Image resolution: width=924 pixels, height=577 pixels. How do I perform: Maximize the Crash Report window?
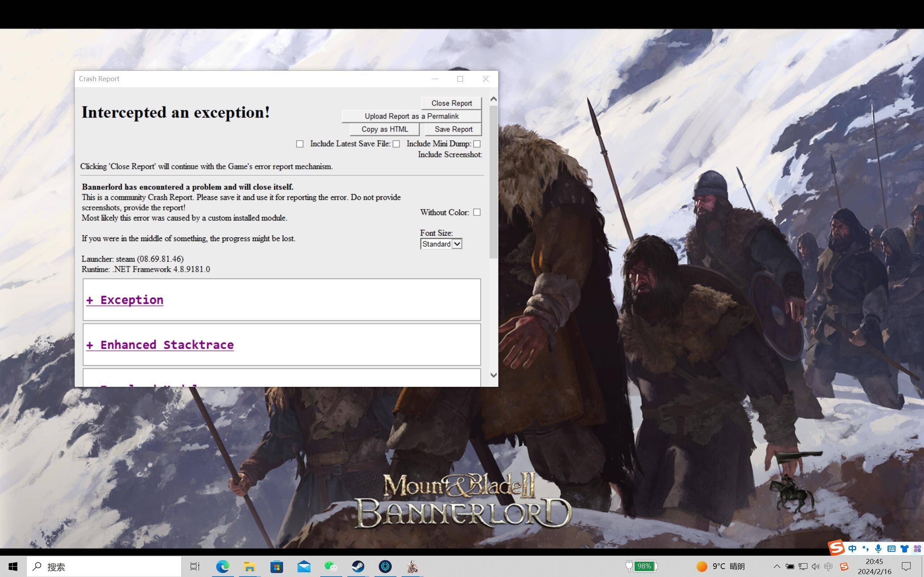[460, 79]
